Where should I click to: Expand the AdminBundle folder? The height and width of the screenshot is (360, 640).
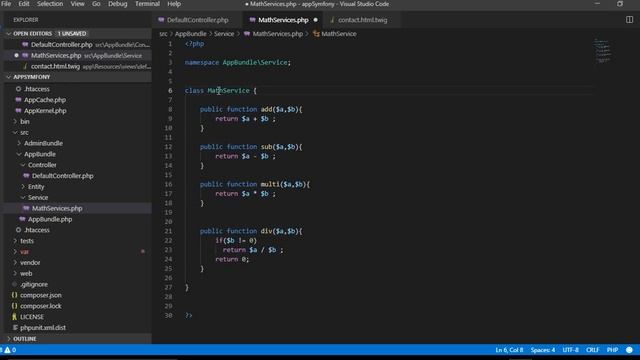[x=43, y=143]
